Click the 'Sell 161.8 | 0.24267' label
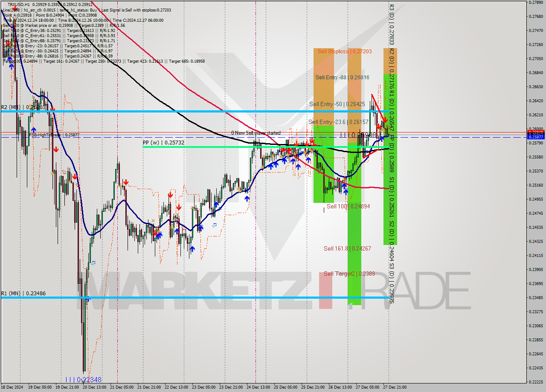The height and width of the screenshot is (392, 546). coord(347,248)
